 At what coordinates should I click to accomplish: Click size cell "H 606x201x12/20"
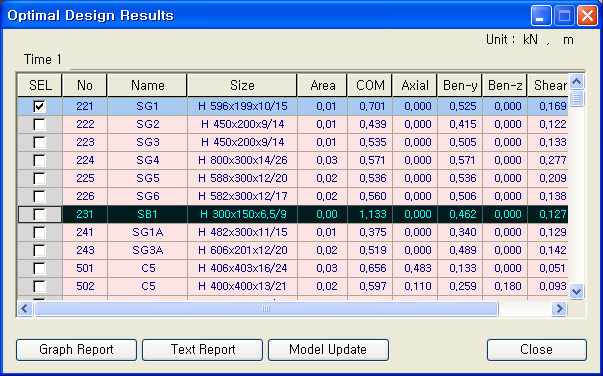coord(243,250)
